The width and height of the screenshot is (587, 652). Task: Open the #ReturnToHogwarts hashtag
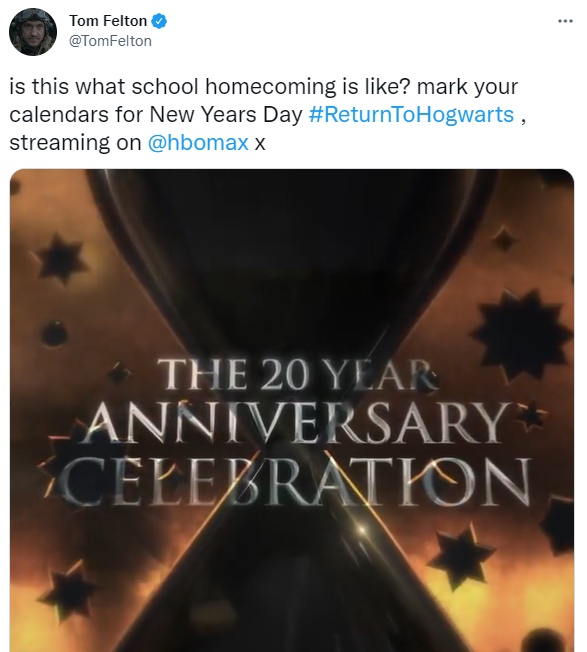411,114
